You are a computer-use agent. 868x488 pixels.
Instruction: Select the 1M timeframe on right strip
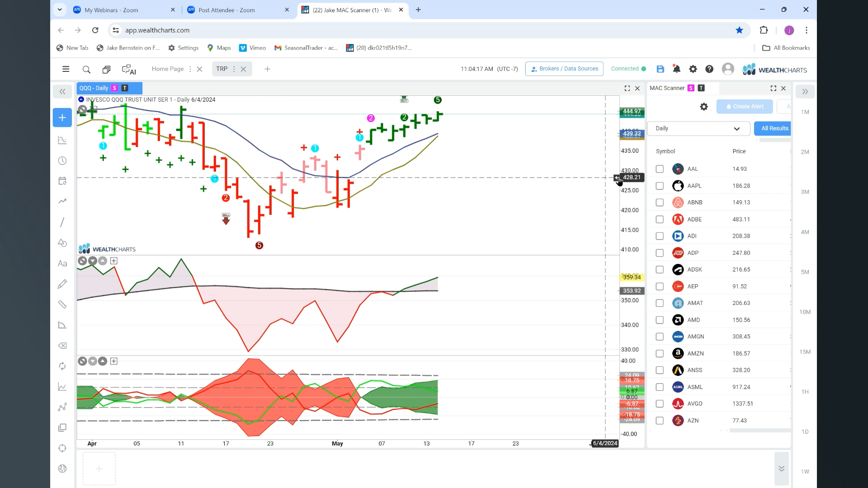[x=805, y=112]
